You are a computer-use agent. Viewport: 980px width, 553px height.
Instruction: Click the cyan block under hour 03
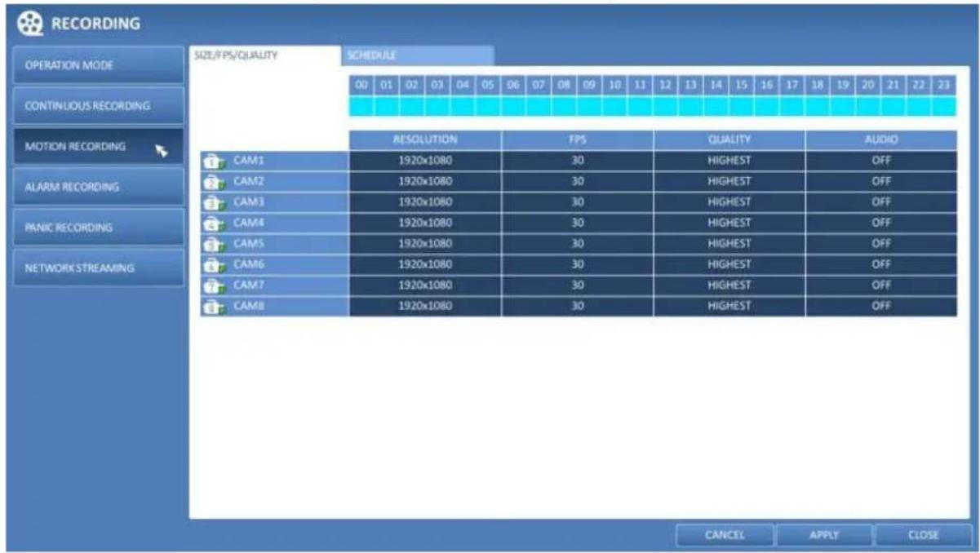pyautogui.click(x=437, y=106)
